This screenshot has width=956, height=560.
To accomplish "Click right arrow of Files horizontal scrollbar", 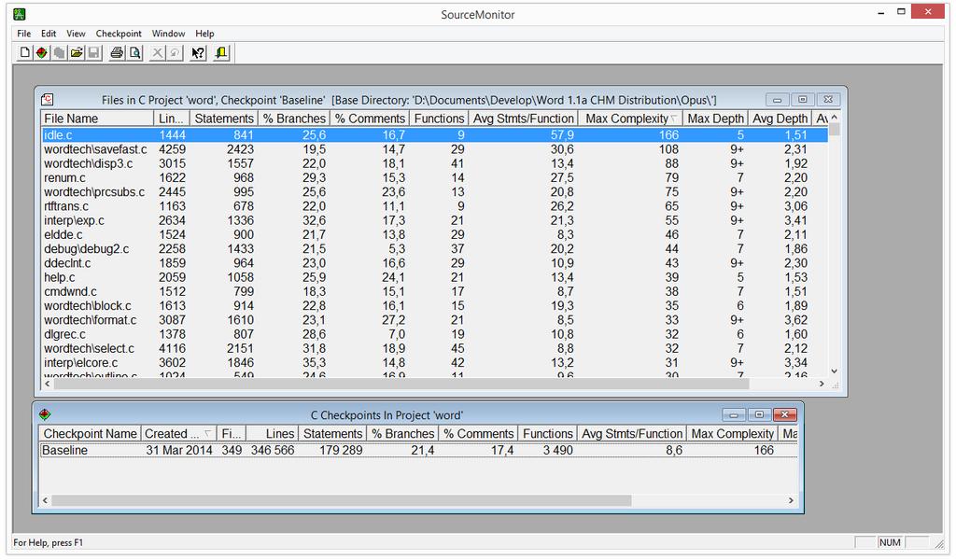I will point(822,384).
